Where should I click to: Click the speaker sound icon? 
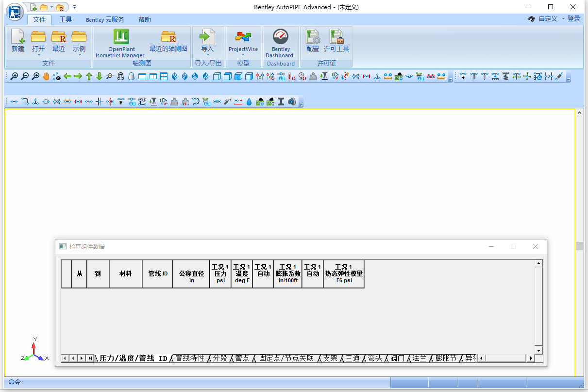pos(291,102)
